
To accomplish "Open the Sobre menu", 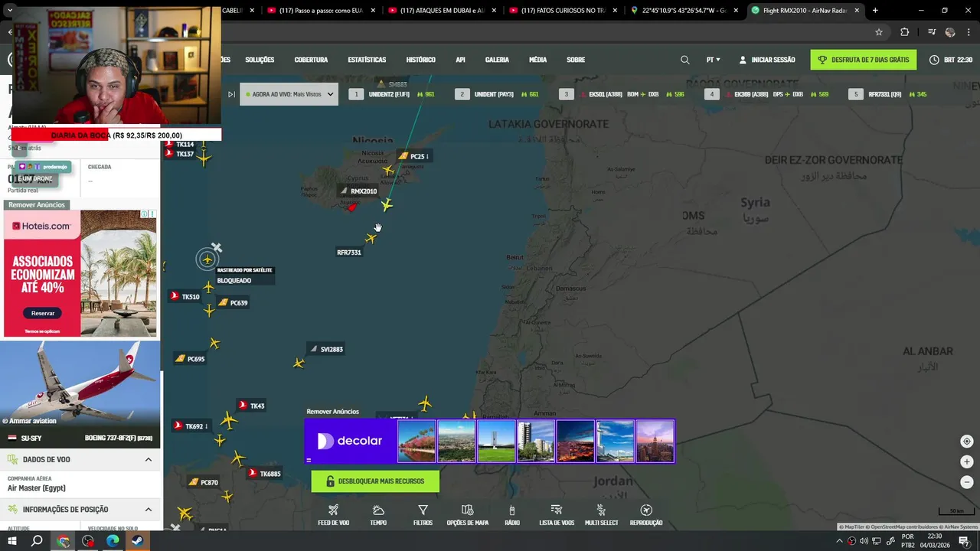I will point(576,60).
